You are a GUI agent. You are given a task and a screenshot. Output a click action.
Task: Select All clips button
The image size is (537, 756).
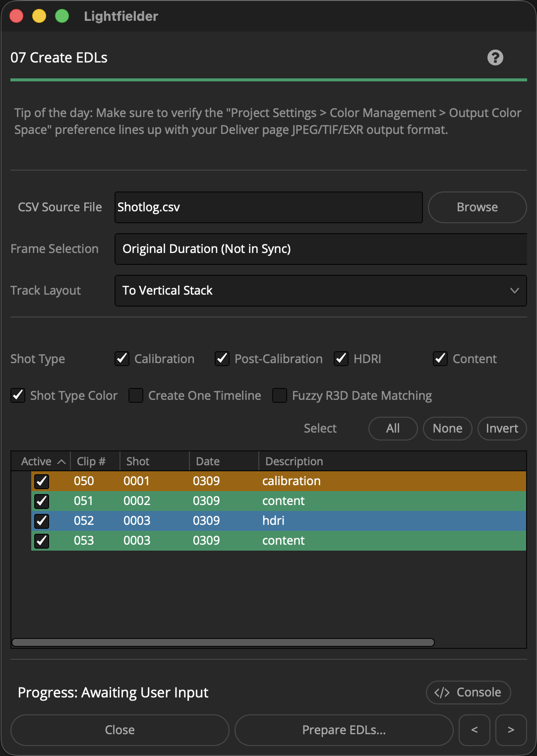393,428
